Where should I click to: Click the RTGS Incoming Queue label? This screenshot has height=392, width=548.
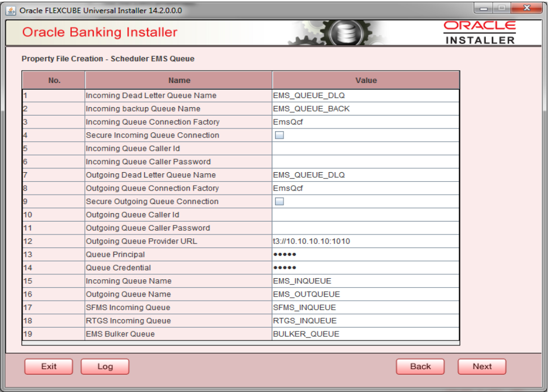click(128, 321)
